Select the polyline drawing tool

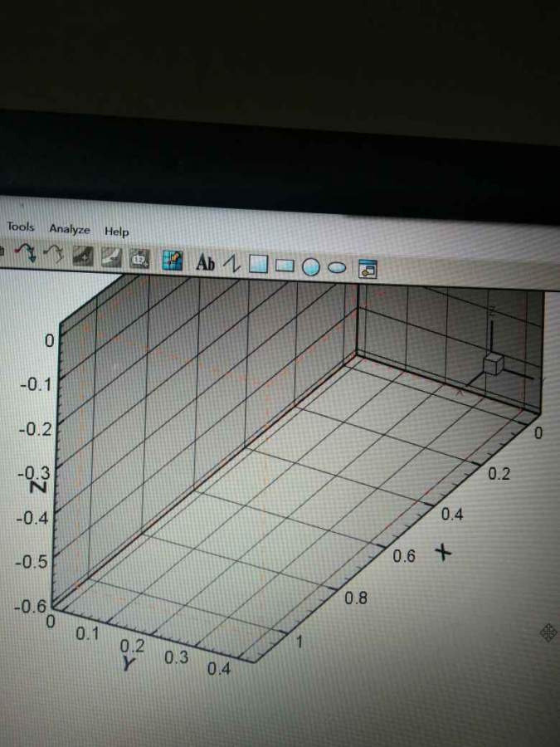[232, 263]
